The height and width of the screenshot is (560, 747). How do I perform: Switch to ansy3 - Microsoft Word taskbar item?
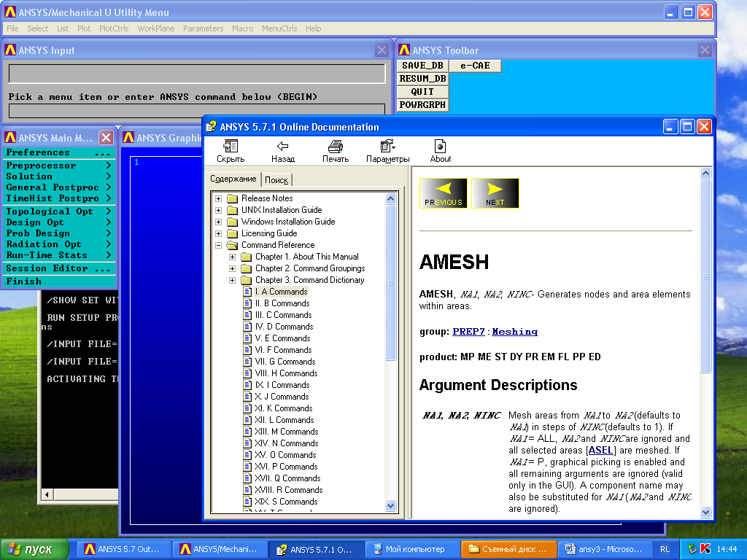coord(604,549)
